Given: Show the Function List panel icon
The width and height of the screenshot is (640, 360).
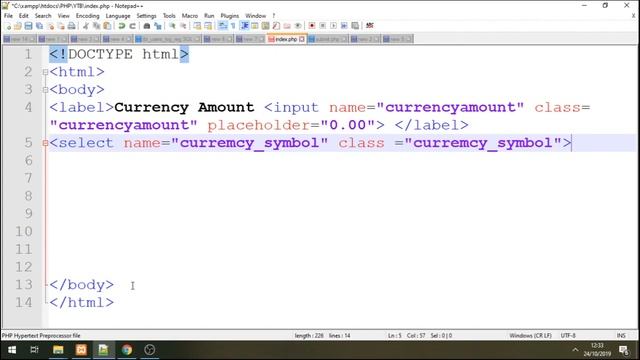Looking at the screenshot, I should click(x=276, y=26).
